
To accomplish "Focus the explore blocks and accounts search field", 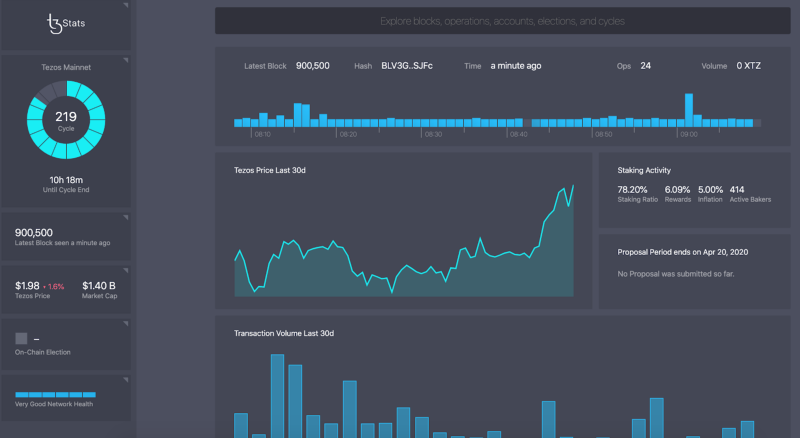I will click(x=503, y=21).
